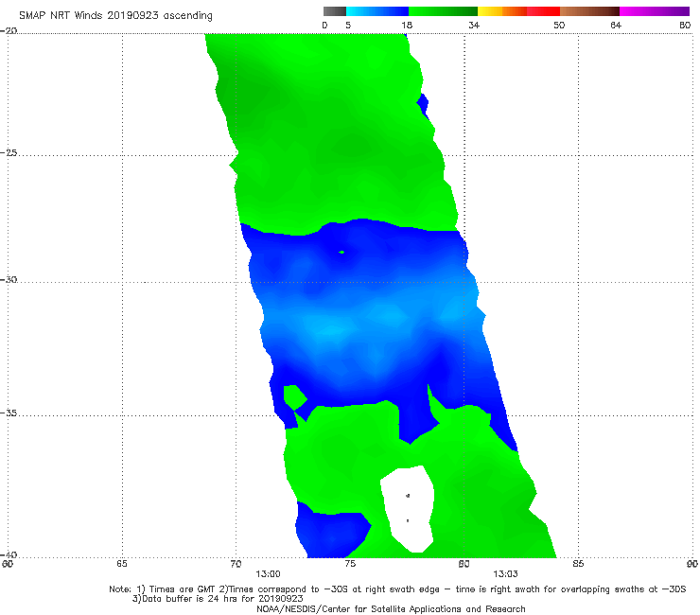The image size is (700, 615).
Task: Click the longitude label '70'
Action: point(236,564)
